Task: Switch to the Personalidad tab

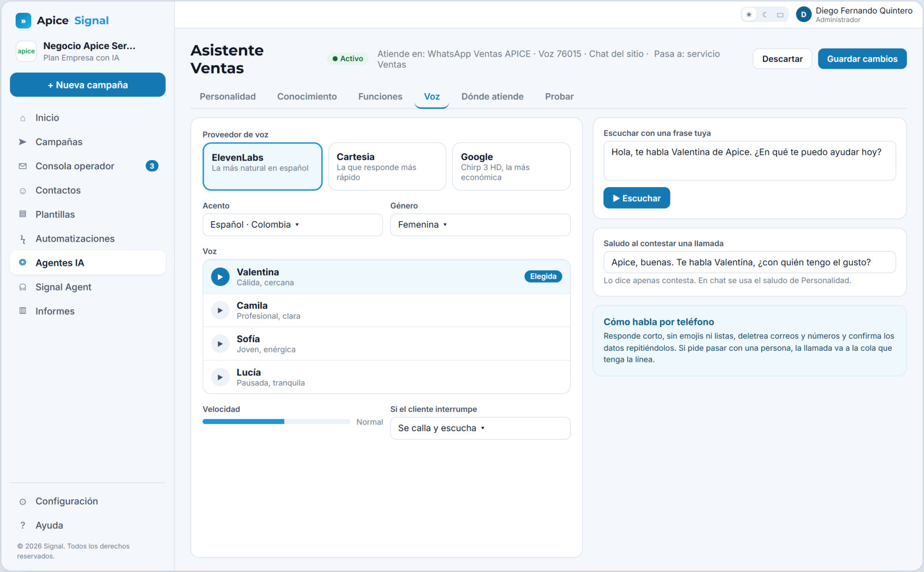Action: click(228, 96)
